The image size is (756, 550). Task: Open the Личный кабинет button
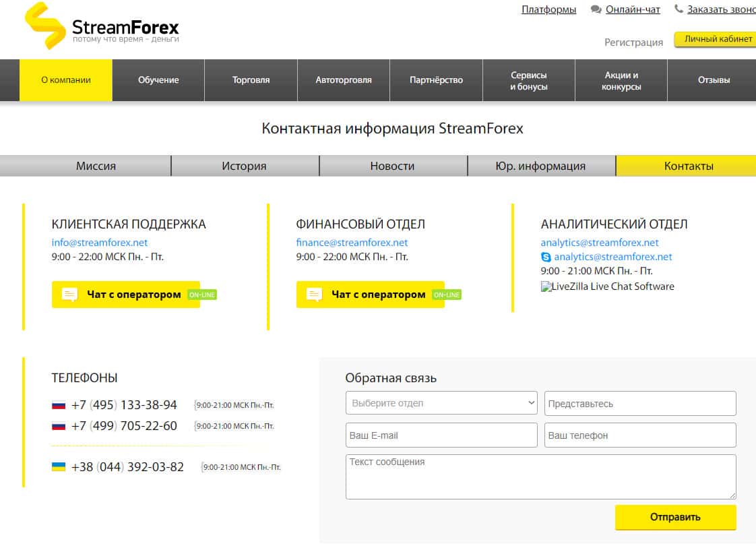tap(716, 39)
